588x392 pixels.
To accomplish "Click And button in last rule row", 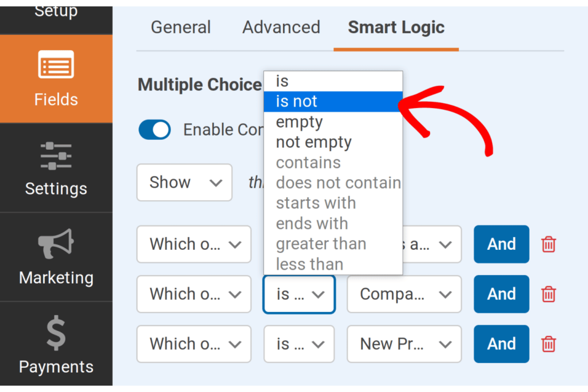I will 501,344.
